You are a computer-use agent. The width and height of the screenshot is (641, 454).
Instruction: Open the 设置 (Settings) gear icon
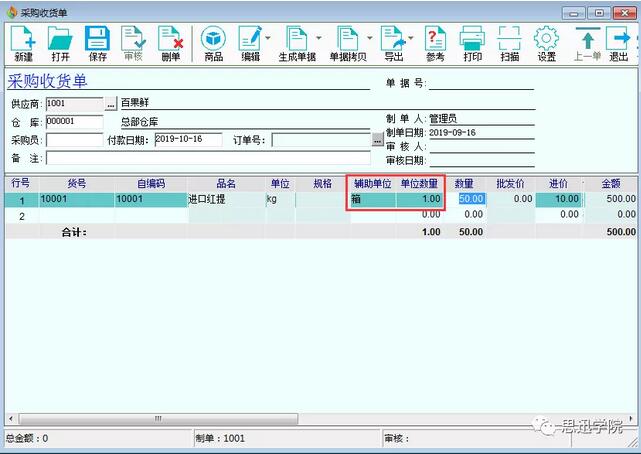pos(546,44)
